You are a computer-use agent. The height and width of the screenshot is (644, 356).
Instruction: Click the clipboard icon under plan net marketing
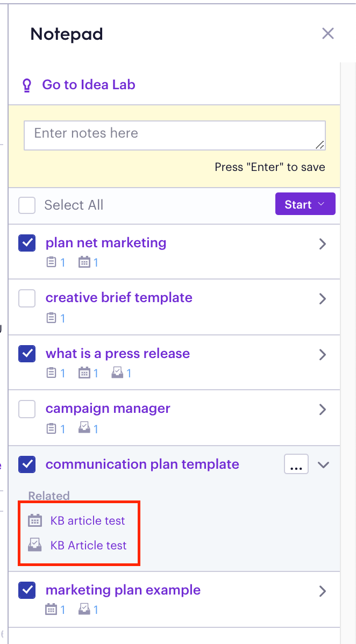pos(51,262)
